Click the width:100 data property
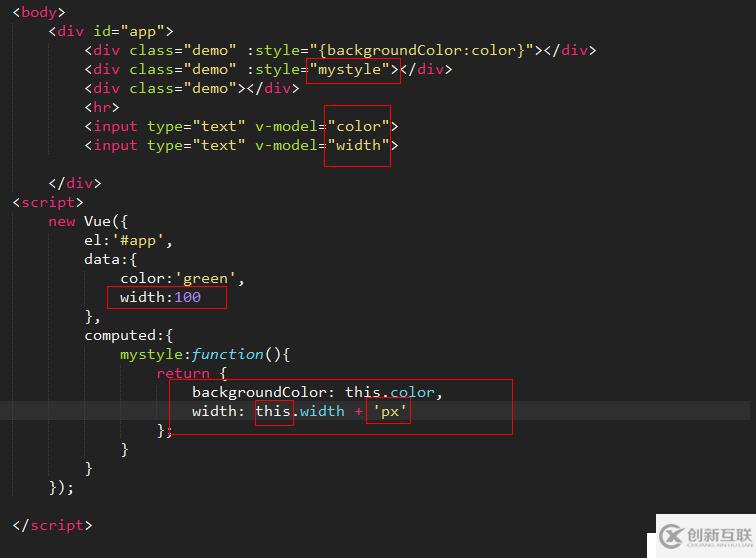The width and height of the screenshot is (756, 558). [161, 297]
